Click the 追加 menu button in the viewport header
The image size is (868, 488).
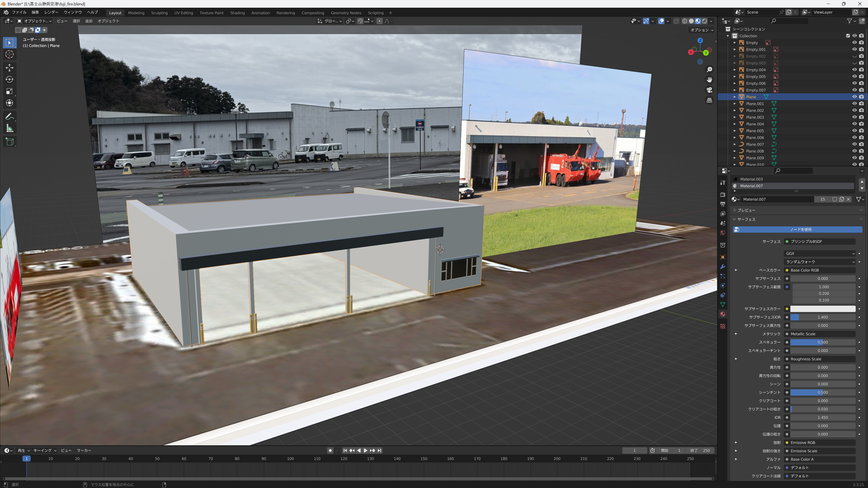pyautogui.click(x=89, y=21)
